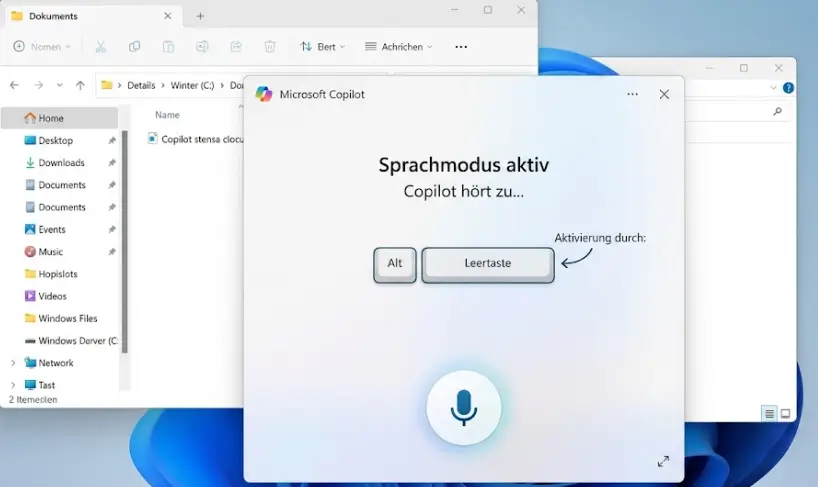The height and width of the screenshot is (487, 818).
Task: Go up one folder level arrow
Action: click(x=80, y=85)
